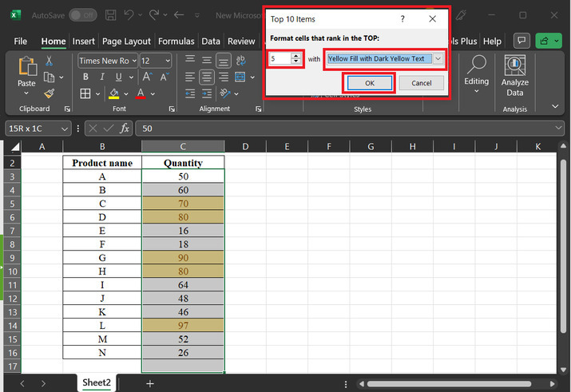Screen dimensions: 571x392
Task: Click OK in Top 10 Items dialog
Action: 369,83
